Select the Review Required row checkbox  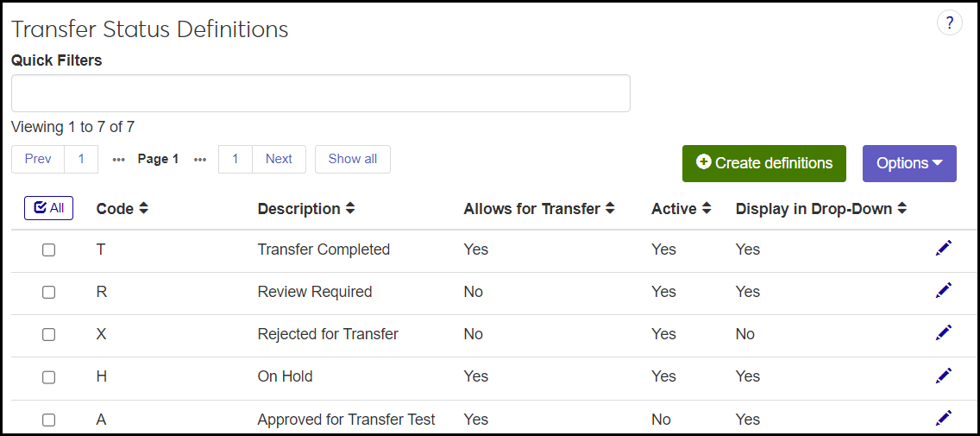[49, 292]
